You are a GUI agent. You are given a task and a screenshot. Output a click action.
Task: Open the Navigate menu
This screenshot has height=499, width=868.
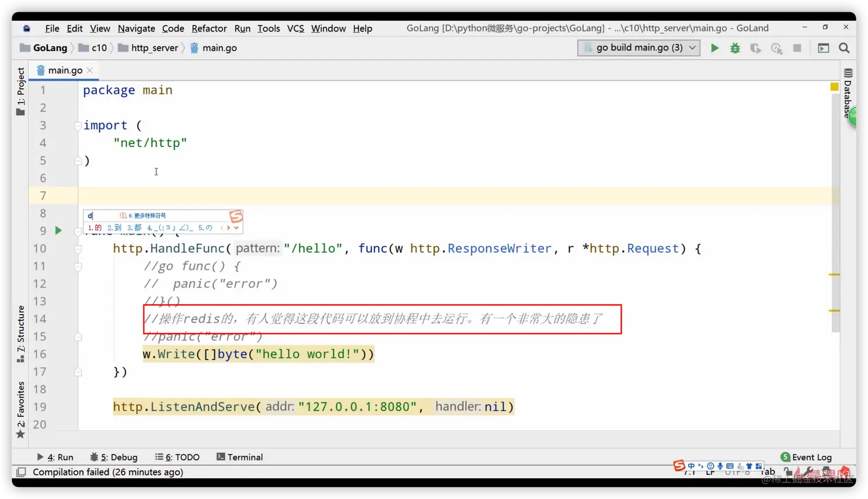pos(136,28)
